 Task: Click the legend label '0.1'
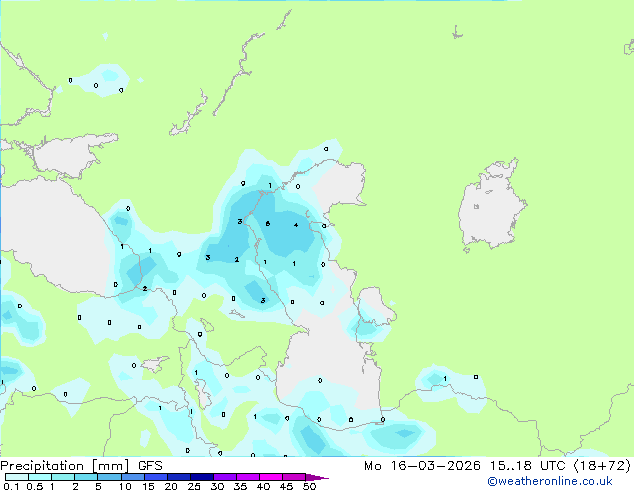(11, 486)
